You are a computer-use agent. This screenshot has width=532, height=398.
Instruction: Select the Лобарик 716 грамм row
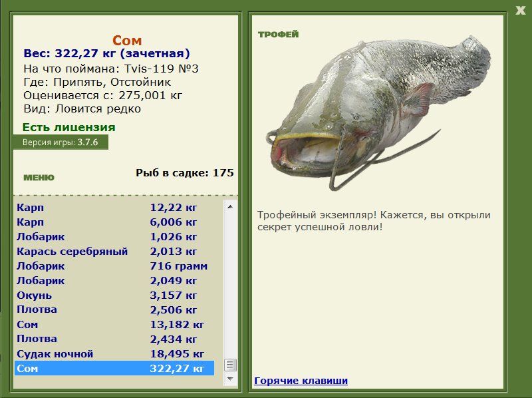114,266
